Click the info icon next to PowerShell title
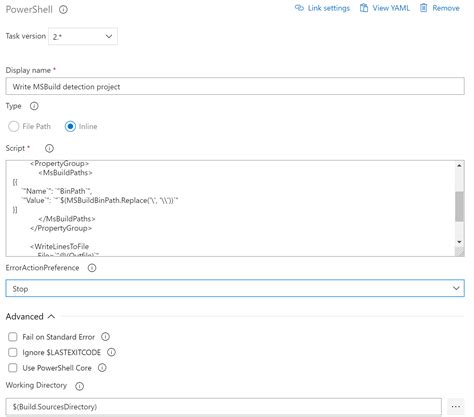The height and width of the screenshot is (417, 474). pyautogui.click(x=63, y=10)
